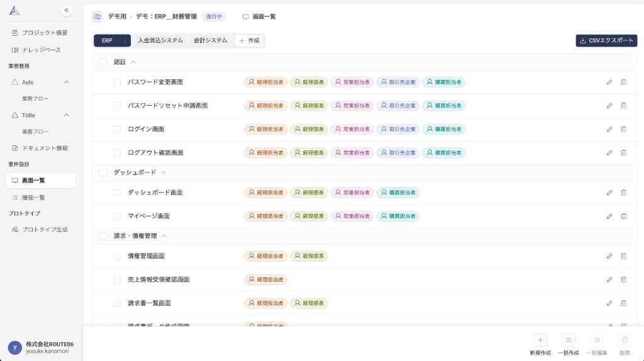Edit the ダッシュボード画面 row

point(609,192)
